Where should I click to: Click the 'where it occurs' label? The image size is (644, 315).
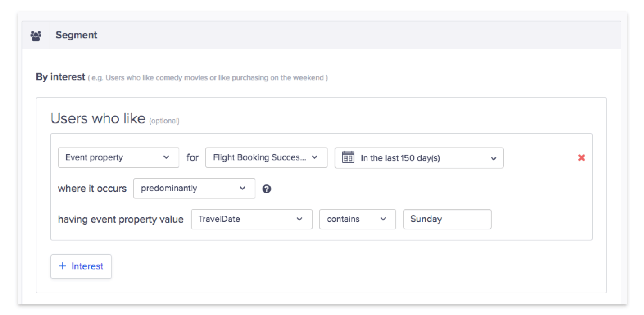(92, 189)
